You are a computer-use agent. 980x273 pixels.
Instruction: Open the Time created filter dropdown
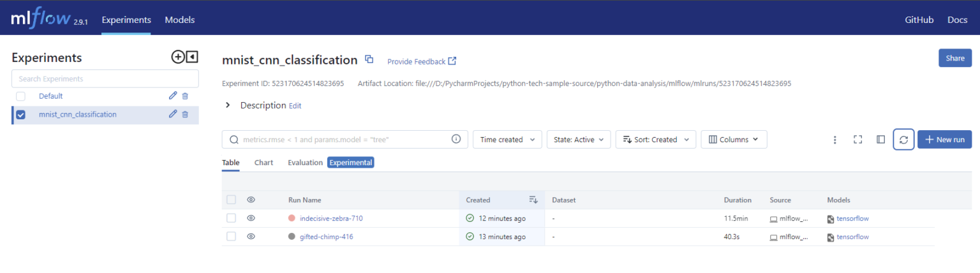[x=507, y=140]
